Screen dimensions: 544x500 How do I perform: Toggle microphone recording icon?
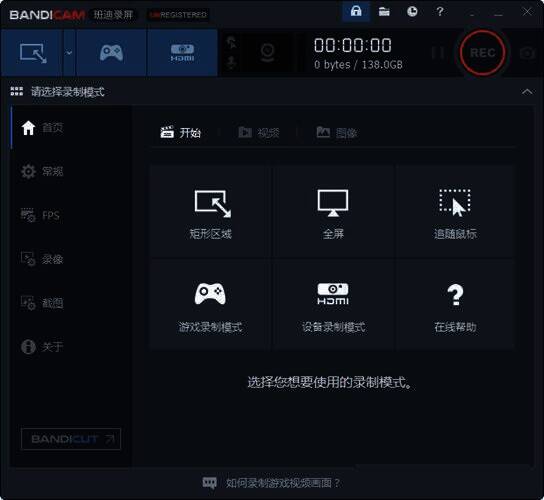click(x=231, y=63)
